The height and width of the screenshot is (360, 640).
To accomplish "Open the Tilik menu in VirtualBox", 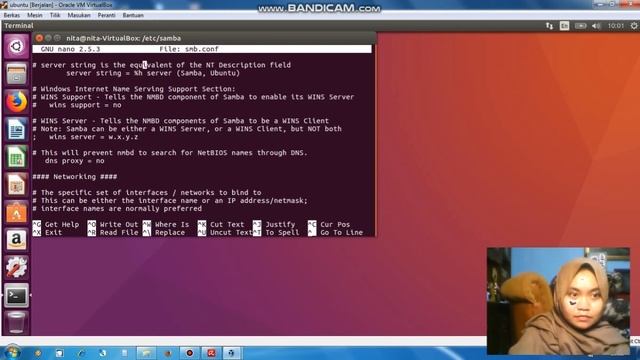I will (55, 15).
